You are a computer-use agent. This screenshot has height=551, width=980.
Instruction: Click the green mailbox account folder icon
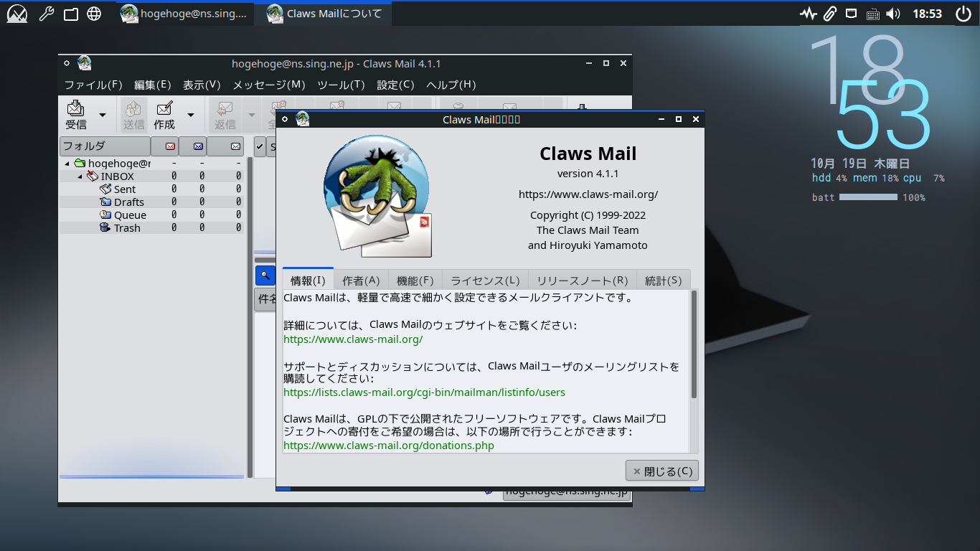pos(80,164)
